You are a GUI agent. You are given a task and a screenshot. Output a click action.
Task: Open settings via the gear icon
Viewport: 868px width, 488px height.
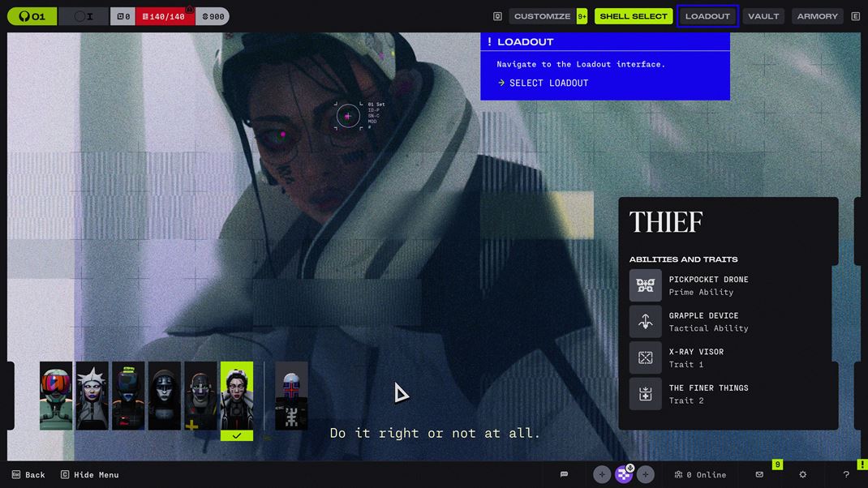[802, 474]
